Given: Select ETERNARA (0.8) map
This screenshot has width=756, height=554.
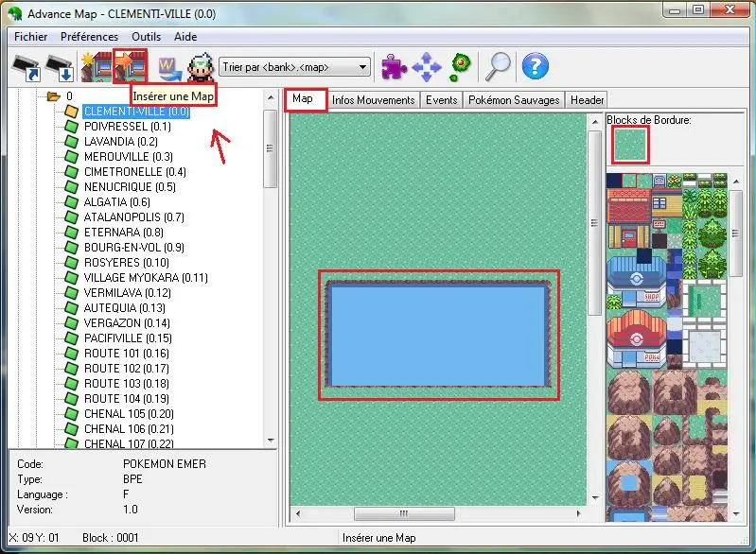Looking at the screenshot, I should point(123,233).
